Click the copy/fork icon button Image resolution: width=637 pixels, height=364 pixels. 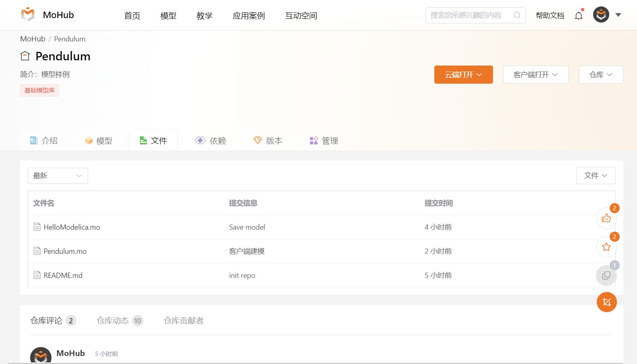coord(606,276)
